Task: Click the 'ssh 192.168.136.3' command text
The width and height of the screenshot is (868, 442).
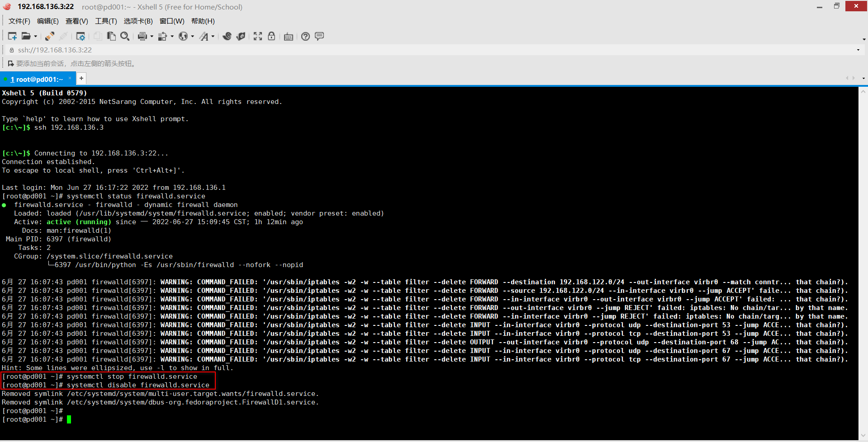Action: (69, 127)
